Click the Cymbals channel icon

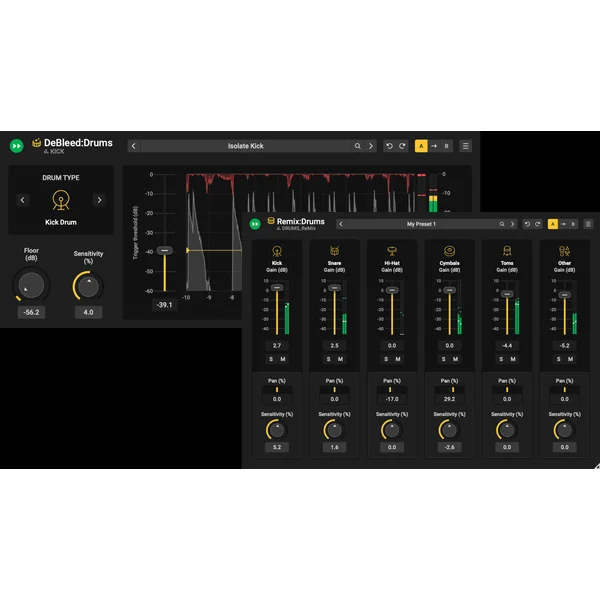pos(449,251)
